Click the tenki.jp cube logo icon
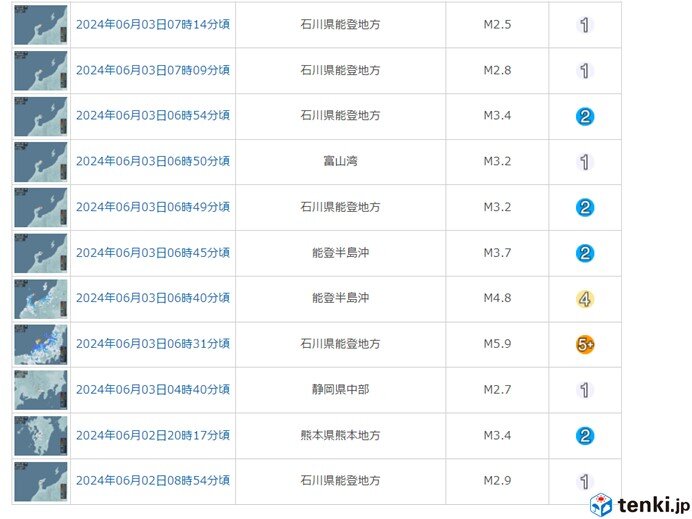 [x=601, y=504]
